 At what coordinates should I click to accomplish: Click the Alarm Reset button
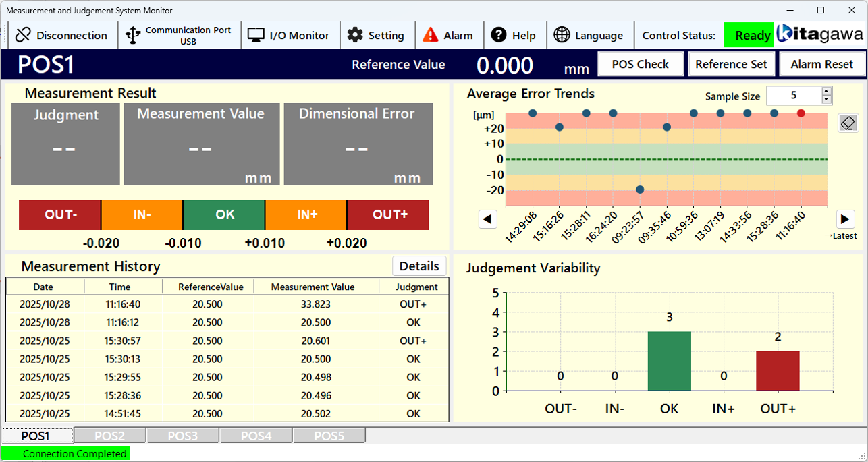[x=821, y=64]
